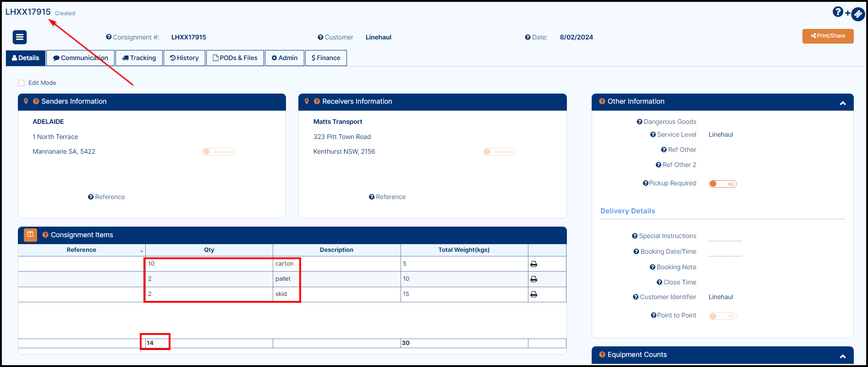Collapse the Equipment Counts panel
The image size is (868, 367).
(x=842, y=356)
